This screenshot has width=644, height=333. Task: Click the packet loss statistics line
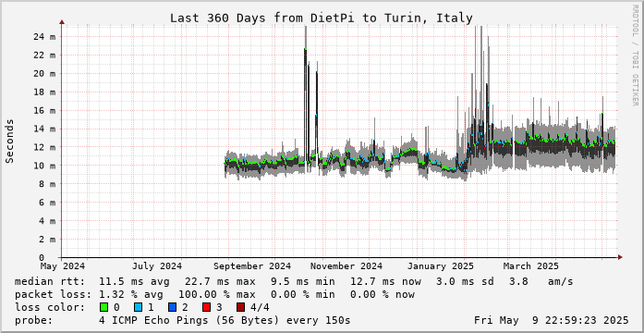pyautogui.click(x=214, y=295)
